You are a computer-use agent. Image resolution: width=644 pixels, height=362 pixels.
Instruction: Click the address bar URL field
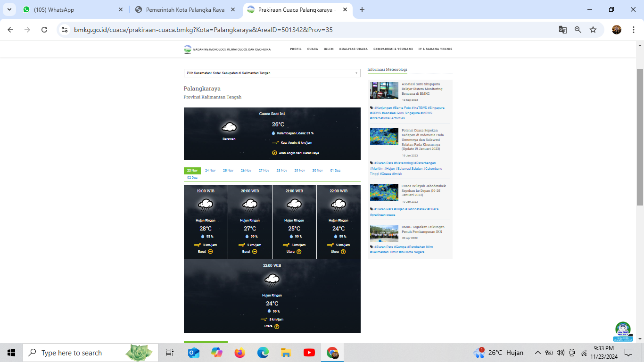(311, 30)
